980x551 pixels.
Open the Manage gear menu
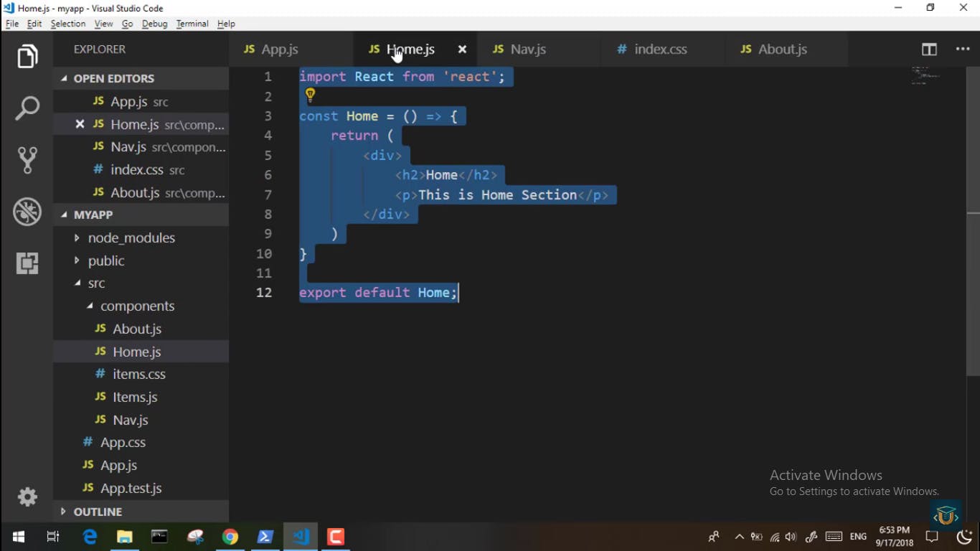click(27, 496)
